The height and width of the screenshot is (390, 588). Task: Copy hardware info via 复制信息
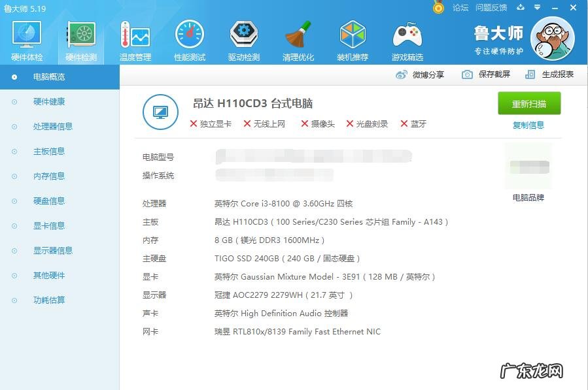pyautogui.click(x=528, y=125)
